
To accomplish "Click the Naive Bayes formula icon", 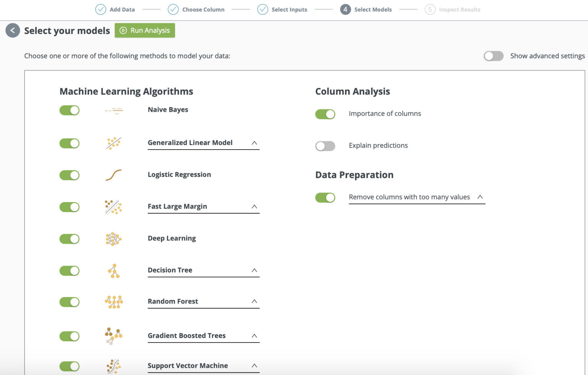I will 114,111.
